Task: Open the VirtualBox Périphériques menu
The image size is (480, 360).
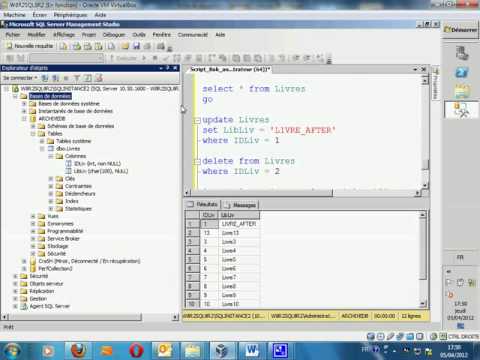Action: coord(70,15)
